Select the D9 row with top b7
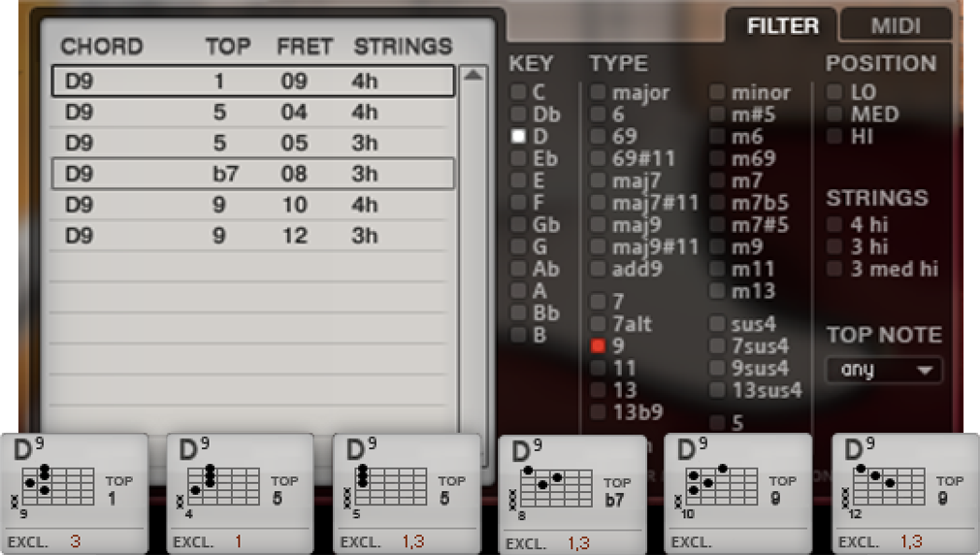 (x=252, y=174)
